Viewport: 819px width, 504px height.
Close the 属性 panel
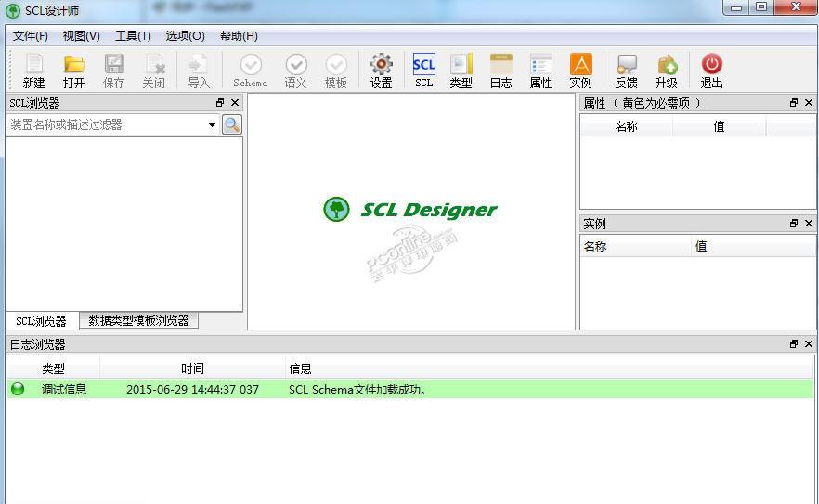tap(809, 103)
